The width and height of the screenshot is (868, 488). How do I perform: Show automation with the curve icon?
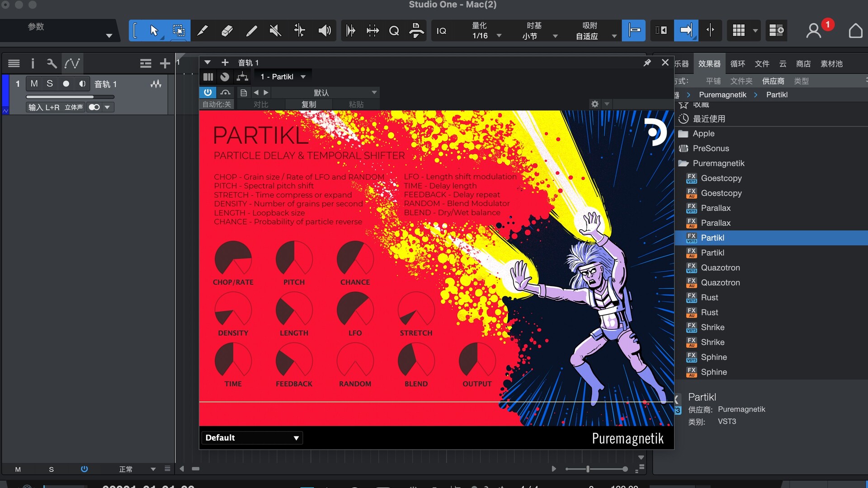point(72,63)
